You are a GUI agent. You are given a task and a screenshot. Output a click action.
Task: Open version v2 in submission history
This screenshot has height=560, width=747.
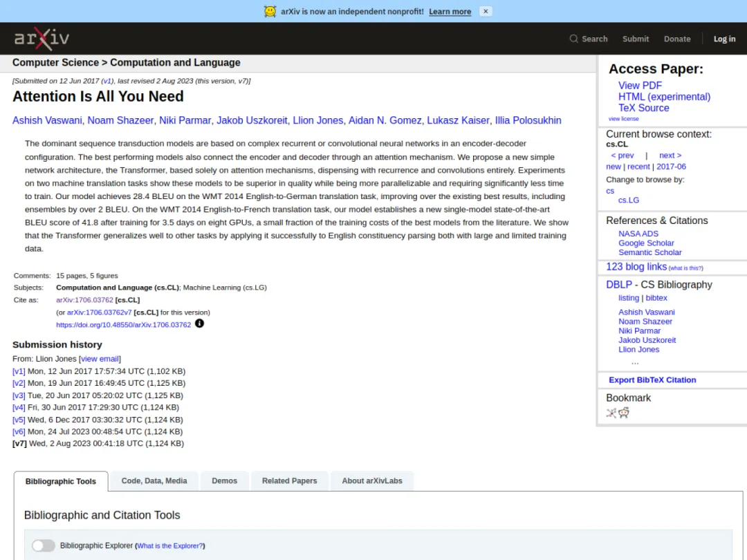pos(19,383)
